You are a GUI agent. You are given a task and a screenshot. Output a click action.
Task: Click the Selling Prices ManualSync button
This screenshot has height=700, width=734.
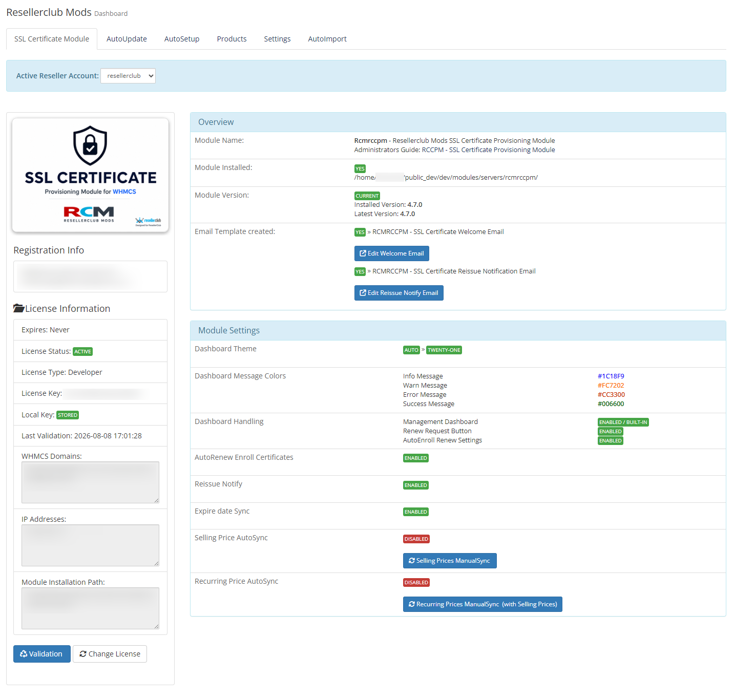coord(450,561)
